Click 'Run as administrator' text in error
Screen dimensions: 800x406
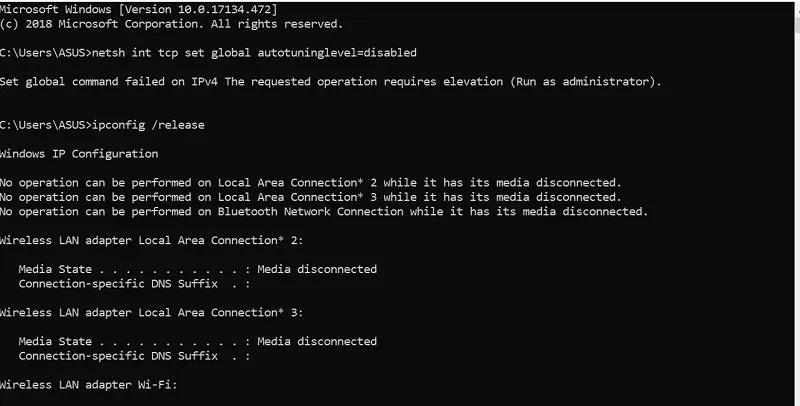tap(582, 82)
